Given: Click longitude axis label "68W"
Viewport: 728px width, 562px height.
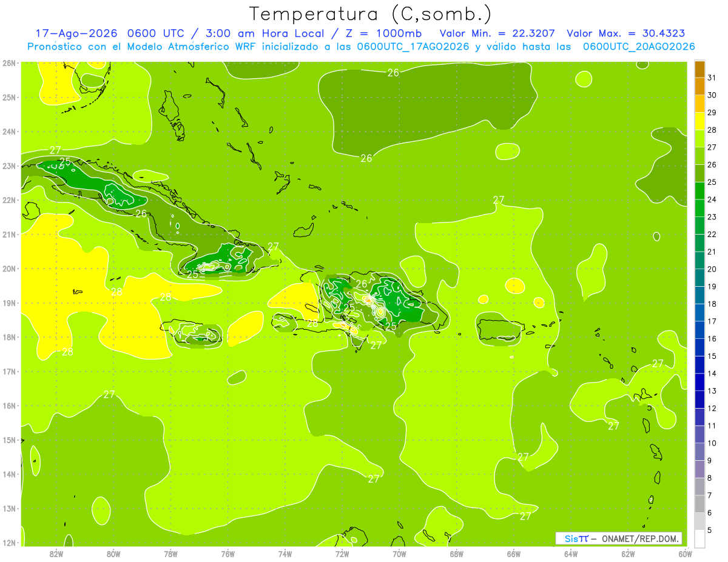Looking at the screenshot, I should (457, 554).
